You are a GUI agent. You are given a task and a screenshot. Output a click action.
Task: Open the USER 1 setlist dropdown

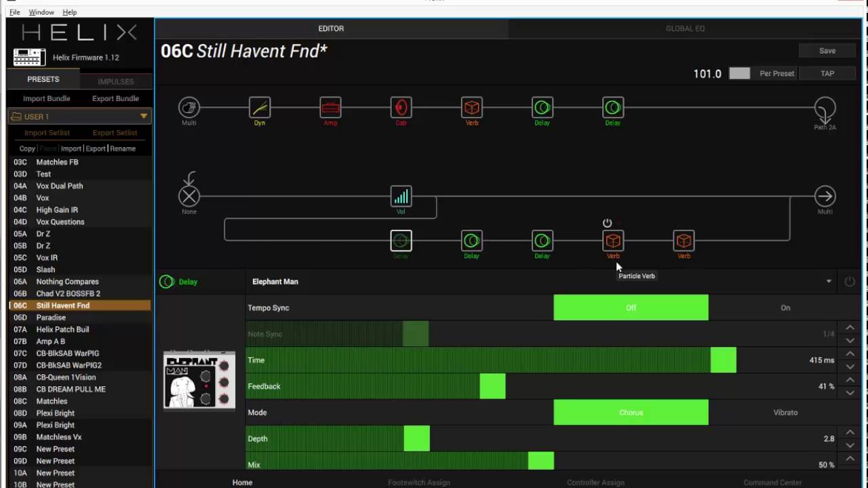(x=144, y=117)
